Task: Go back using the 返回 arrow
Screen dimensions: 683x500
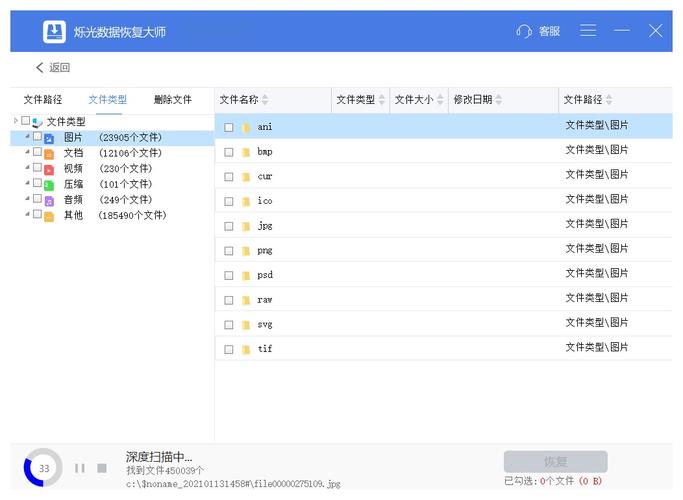Action: pyautogui.click(x=40, y=68)
